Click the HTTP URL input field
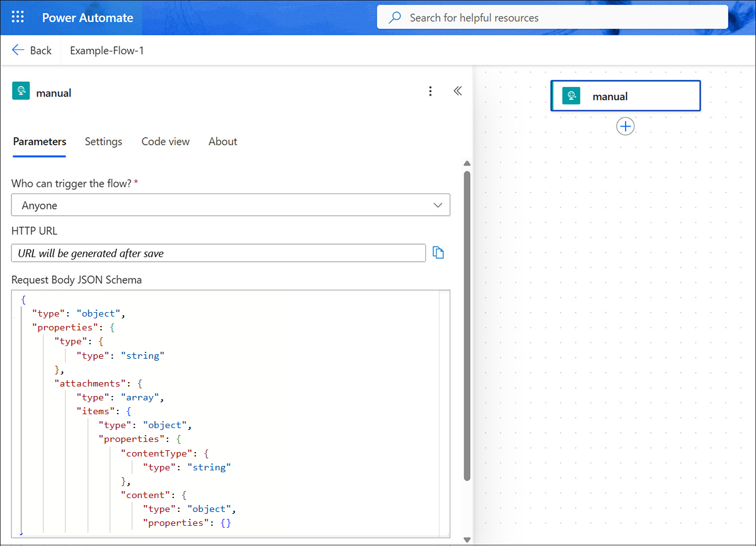Viewport: 756px width, 546px height. click(x=219, y=252)
